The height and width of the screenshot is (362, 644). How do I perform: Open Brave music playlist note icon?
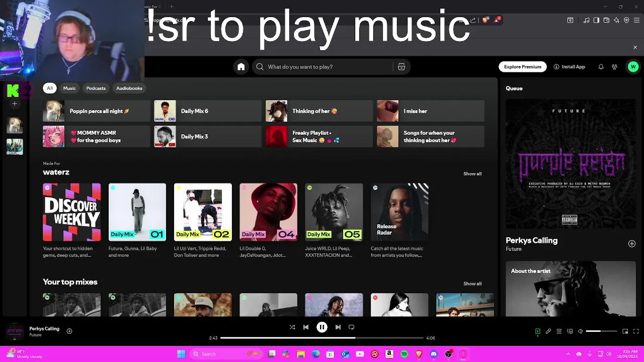click(x=587, y=20)
